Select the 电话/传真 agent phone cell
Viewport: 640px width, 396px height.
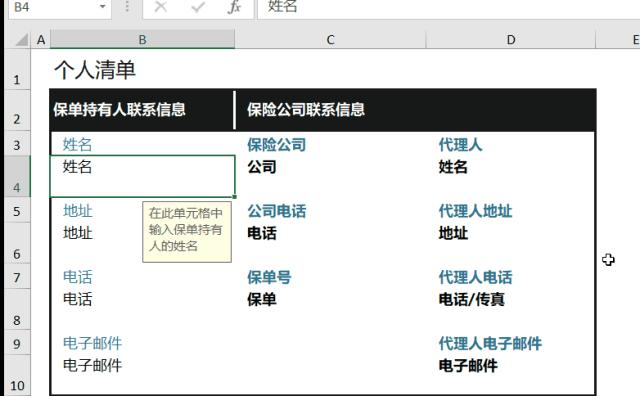(511, 309)
